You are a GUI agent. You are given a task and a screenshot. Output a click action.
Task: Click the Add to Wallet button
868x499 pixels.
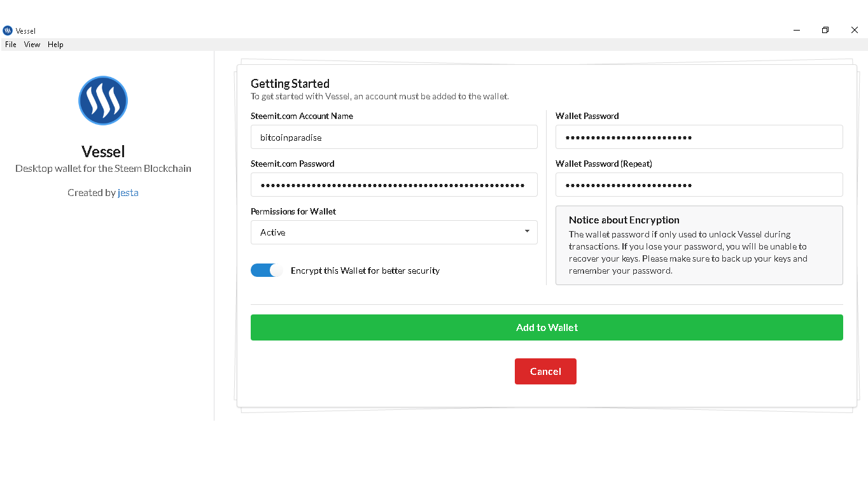coord(547,327)
